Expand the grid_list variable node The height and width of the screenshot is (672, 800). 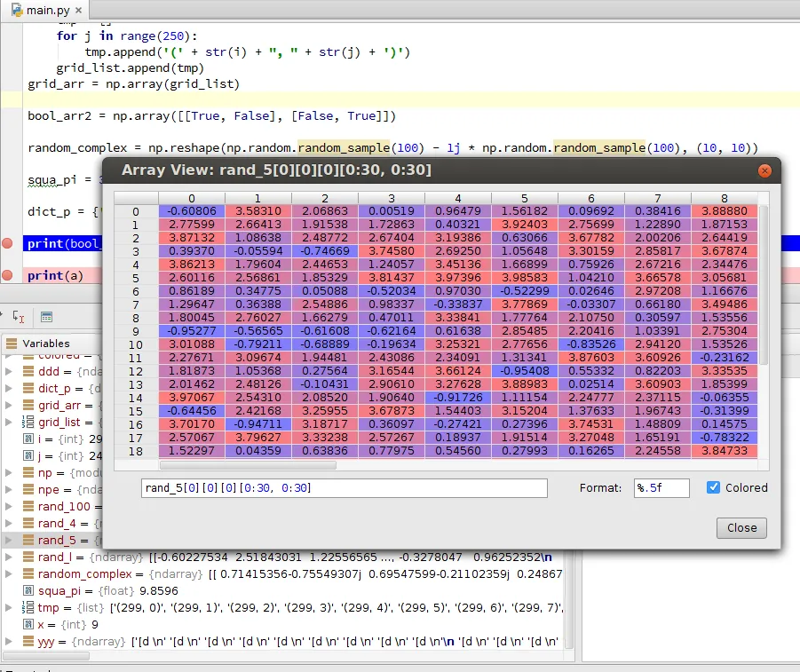click(9, 423)
